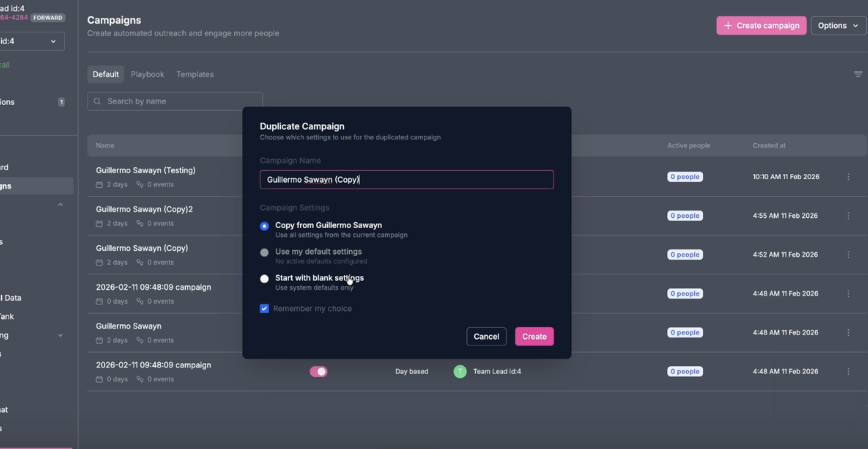
Task: Click the Day based label
Action: click(412, 371)
